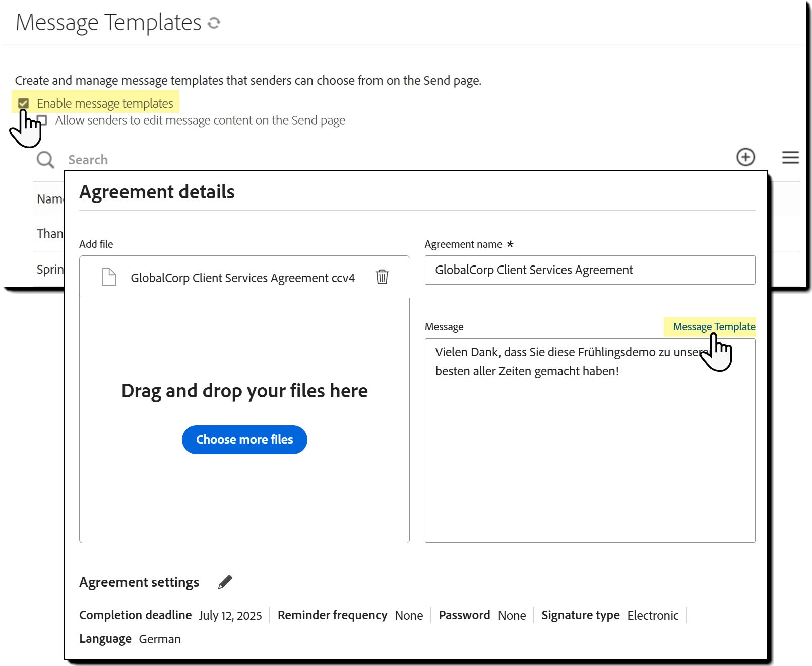This screenshot has width=812, height=666.
Task: Click inside the Message text area
Action: tap(590, 440)
